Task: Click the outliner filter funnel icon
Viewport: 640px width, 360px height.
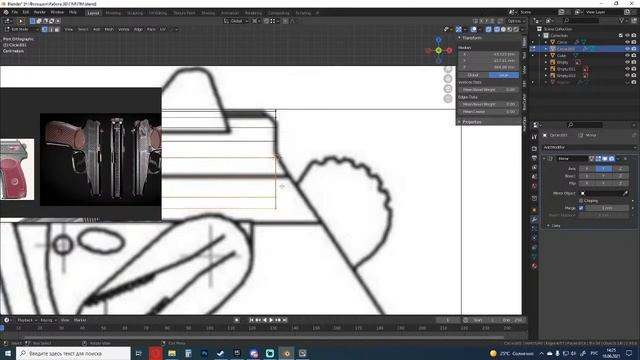Action: tap(621, 20)
